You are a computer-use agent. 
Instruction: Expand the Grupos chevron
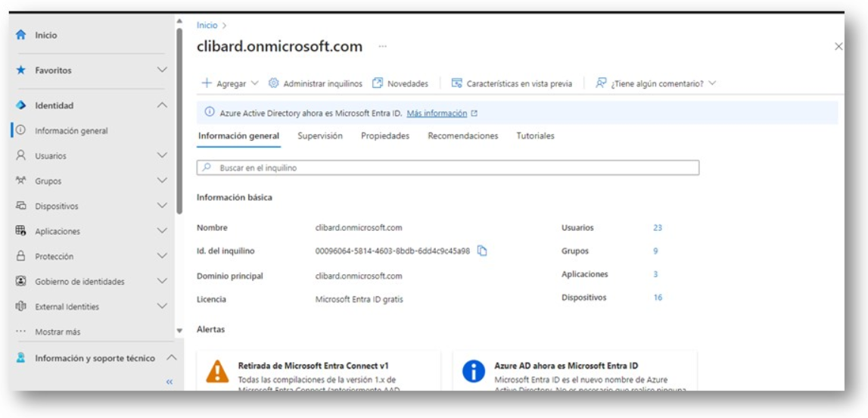tap(162, 180)
